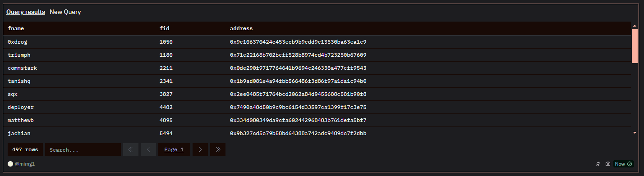Click into the Search field
Viewport: 644px width, 176px height.
coord(83,149)
